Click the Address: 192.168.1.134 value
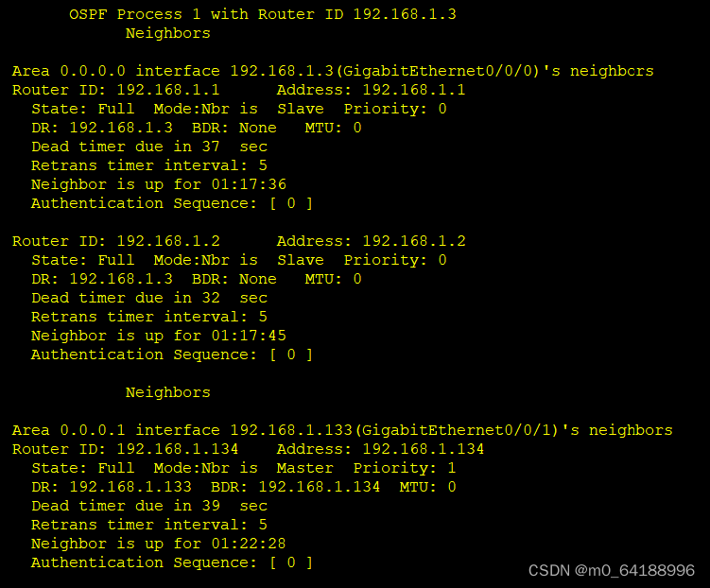The width and height of the screenshot is (710, 588). (x=380, y=449)
